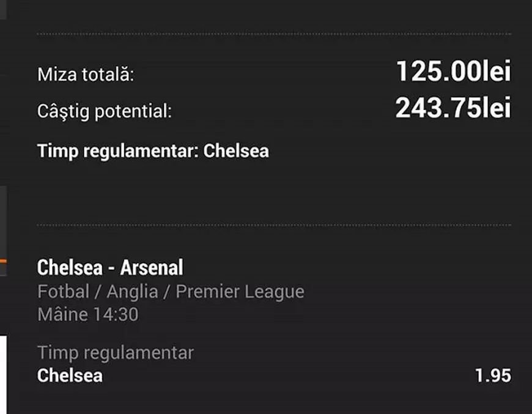Click the total stake value 125.00lei
The height and width of the screenshot is (414, 532).
point(454,72)
